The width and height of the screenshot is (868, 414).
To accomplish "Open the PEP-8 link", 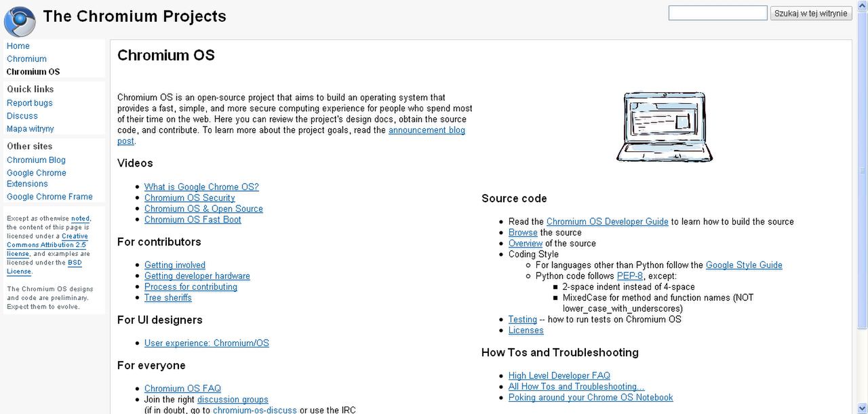I will coord(630,276).
